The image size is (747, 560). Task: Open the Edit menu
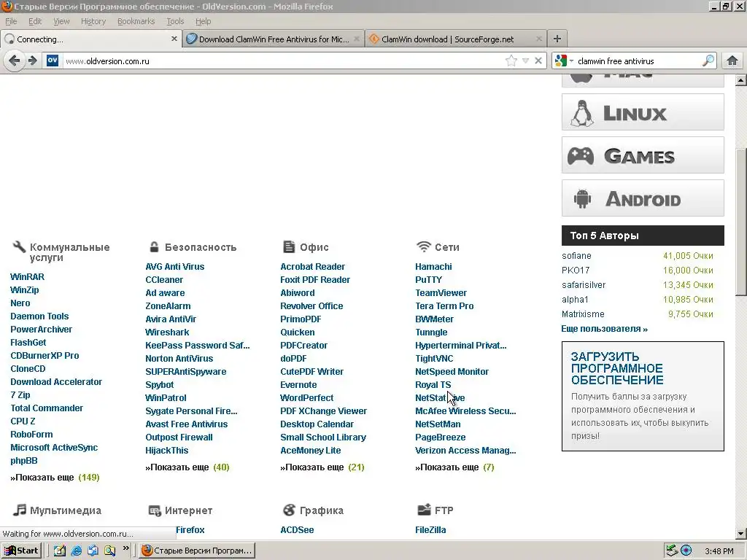[35, 21]
